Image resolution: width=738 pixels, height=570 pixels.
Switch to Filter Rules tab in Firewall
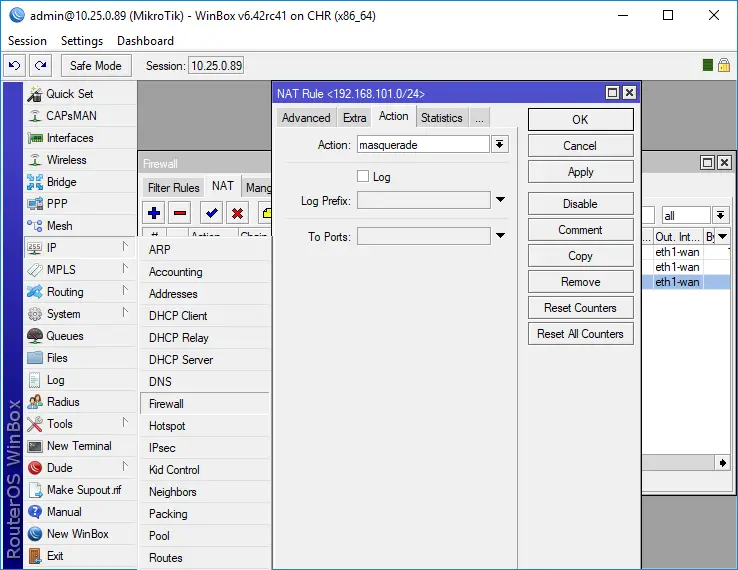[174, 188]
